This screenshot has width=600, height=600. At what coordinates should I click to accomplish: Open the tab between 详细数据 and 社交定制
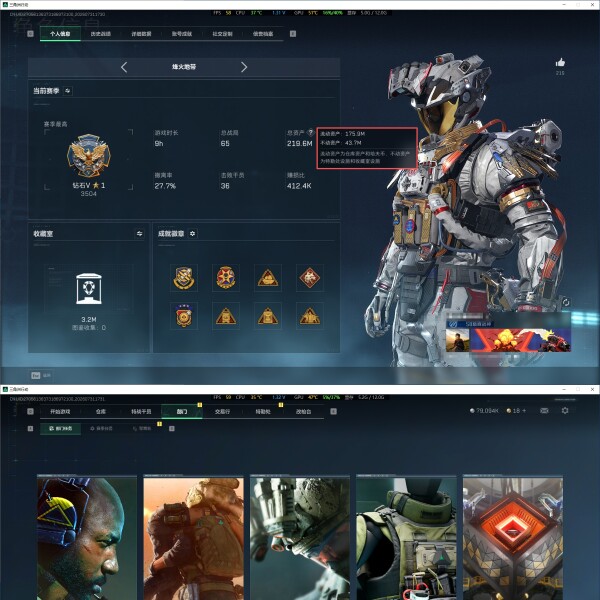(x=182, y=34)
